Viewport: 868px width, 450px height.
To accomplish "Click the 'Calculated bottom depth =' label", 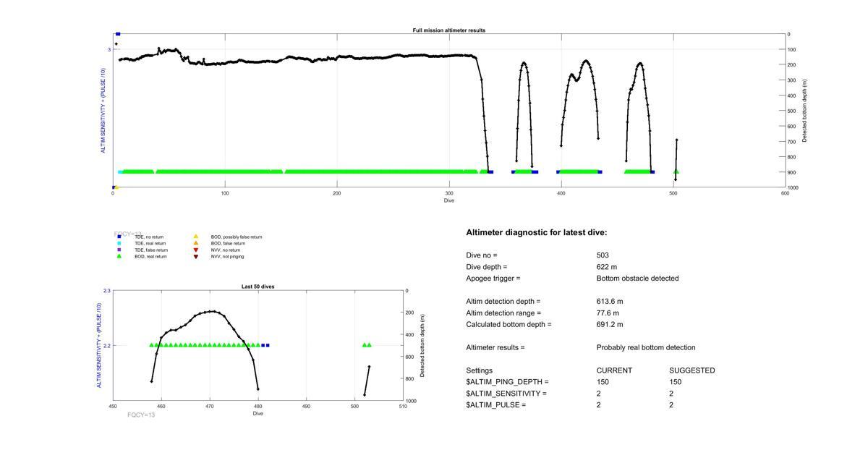I will (x=509, y=325).
